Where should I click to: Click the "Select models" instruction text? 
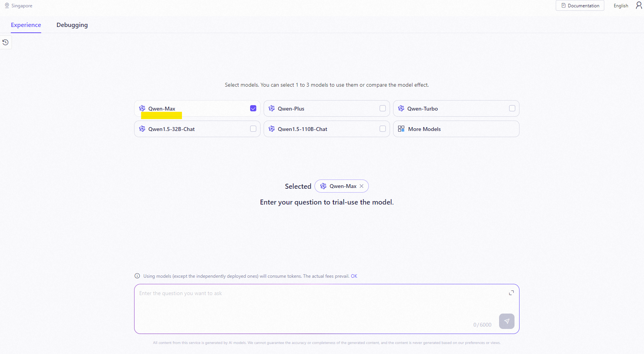(x=327, y=85)
